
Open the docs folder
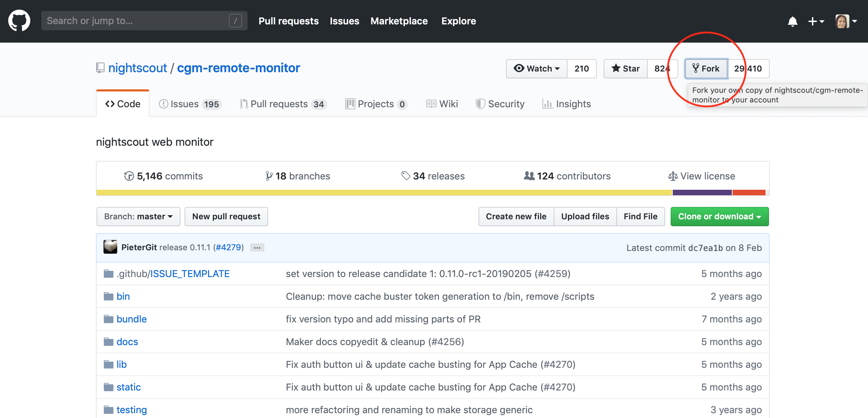[x=127, y=342]
